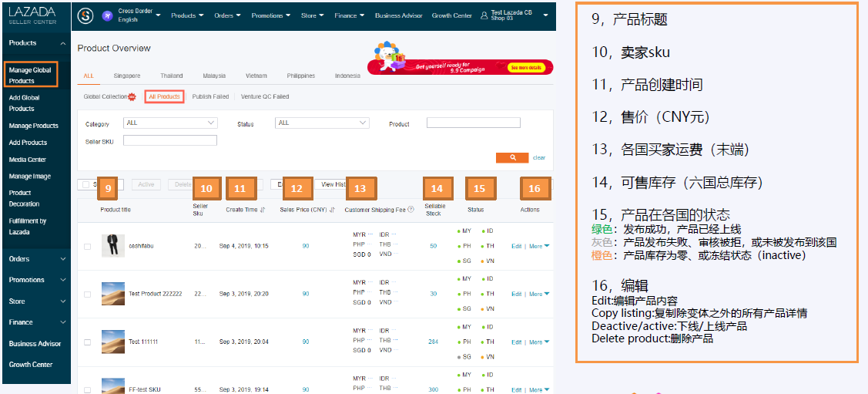868x394 pixels.
Task: Focus the Seller SKU input field
Action: [x=170, y=141]
